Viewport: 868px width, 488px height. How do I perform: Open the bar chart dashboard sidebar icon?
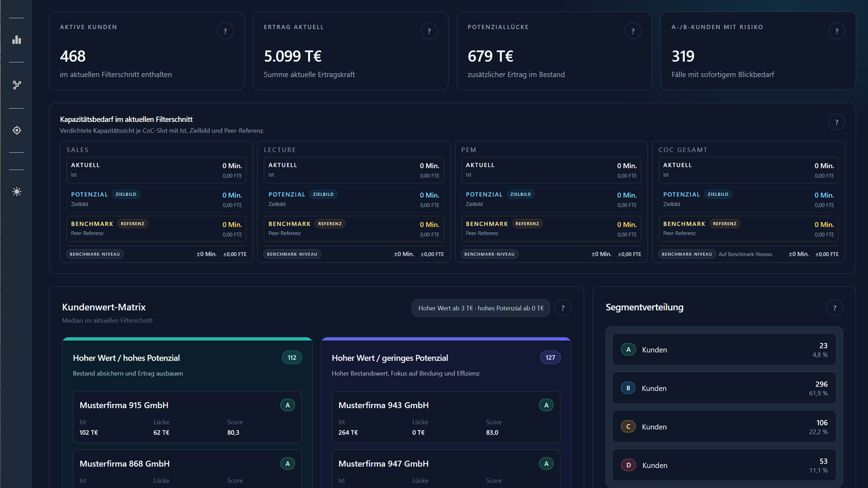17,40
